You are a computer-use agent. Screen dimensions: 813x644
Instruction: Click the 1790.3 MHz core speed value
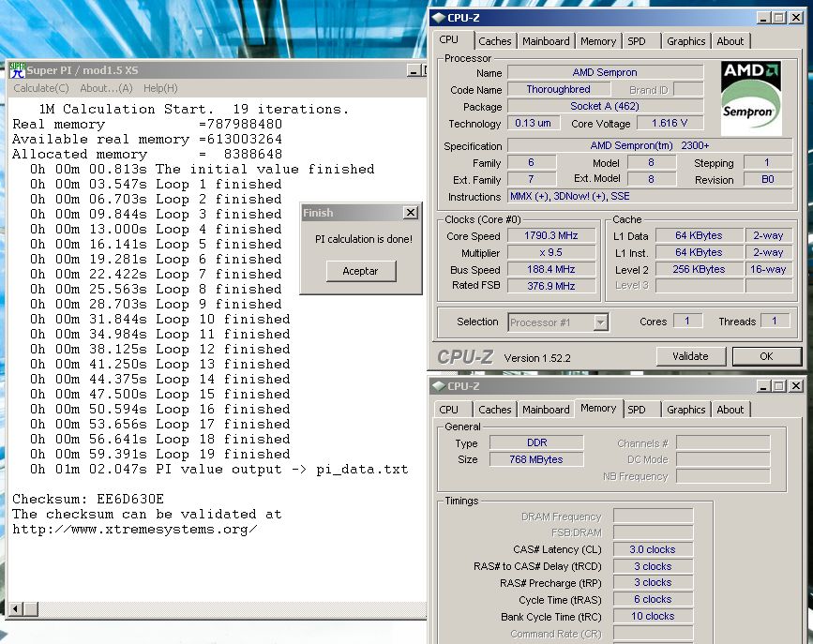click(551, 236)
